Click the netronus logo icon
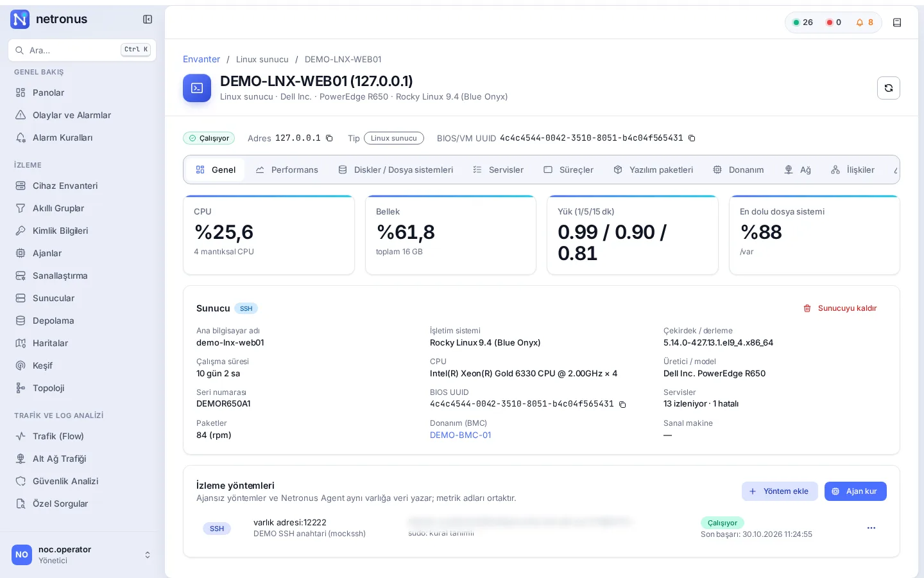This screenshot has width=924, height=578. click(20, 19)
